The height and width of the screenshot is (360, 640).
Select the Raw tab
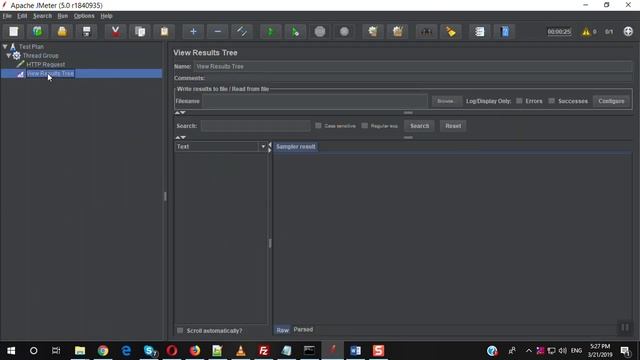[282, 330]
